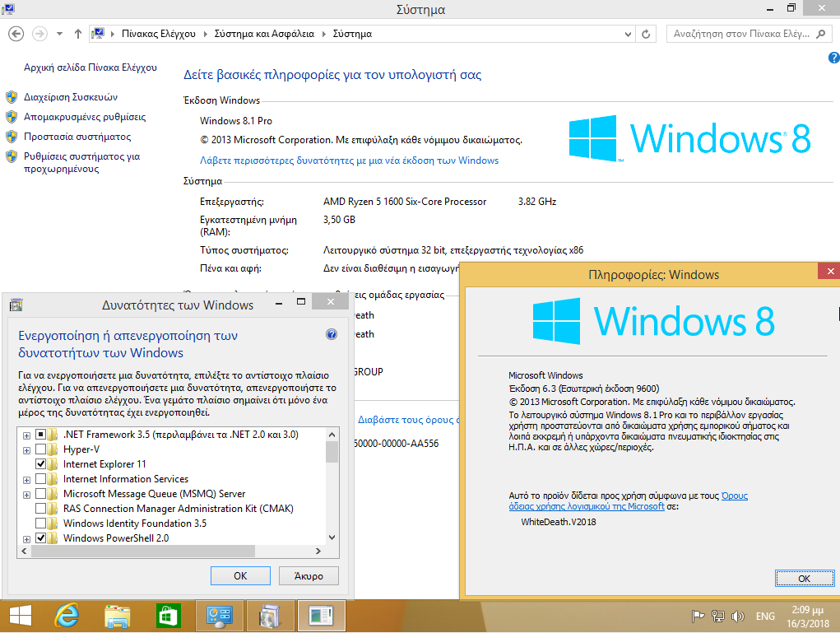
Task: Click the Windows Features dialog title icon
Action: [x=16, y=305]
